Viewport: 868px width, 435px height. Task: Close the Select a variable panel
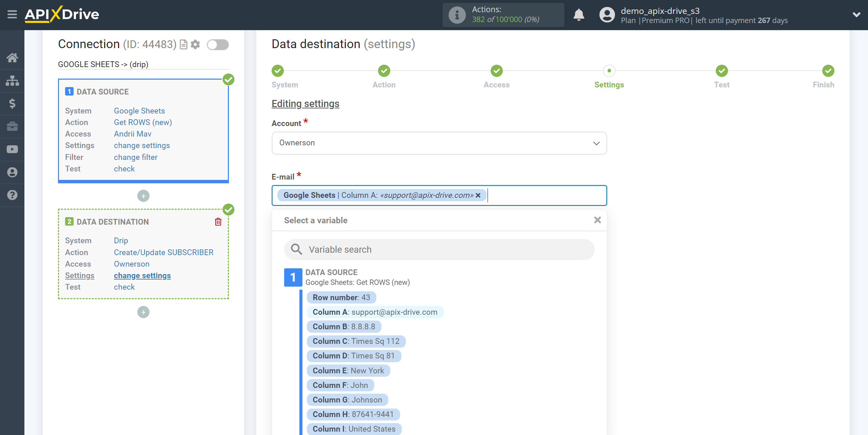pyautogui.click(x=597, y=220)
